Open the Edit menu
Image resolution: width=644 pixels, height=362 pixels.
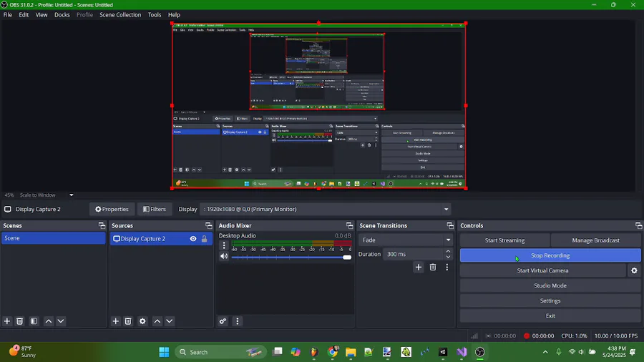[24, 14]
